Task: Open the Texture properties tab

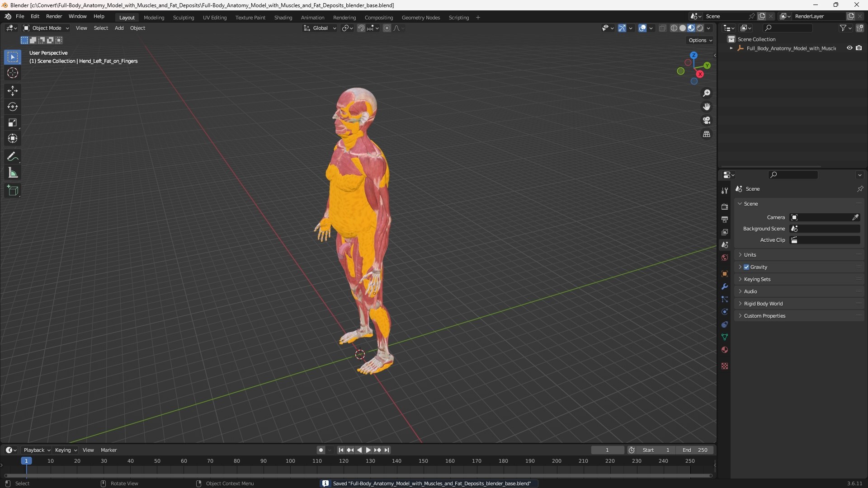Action: (725, 366)
